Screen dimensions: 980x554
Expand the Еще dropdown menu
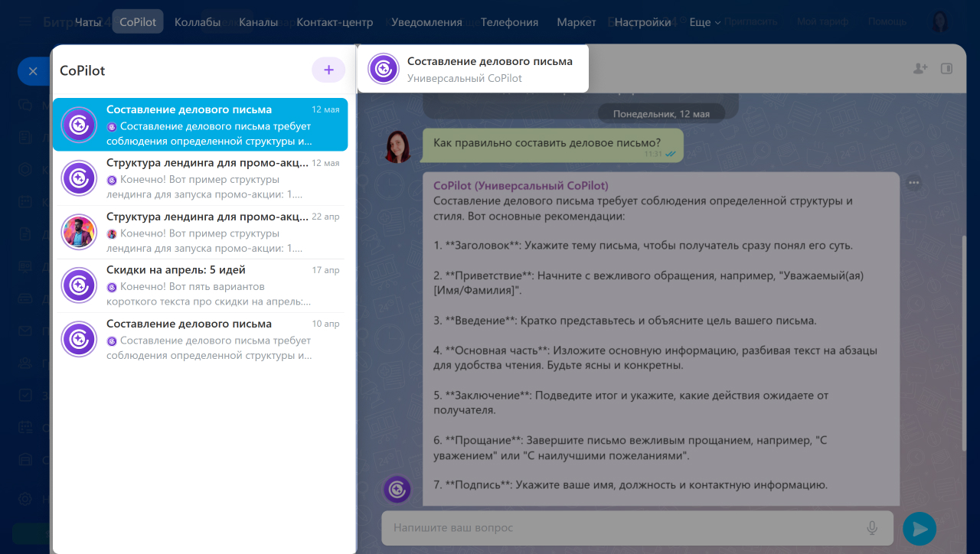coord(705,22)
